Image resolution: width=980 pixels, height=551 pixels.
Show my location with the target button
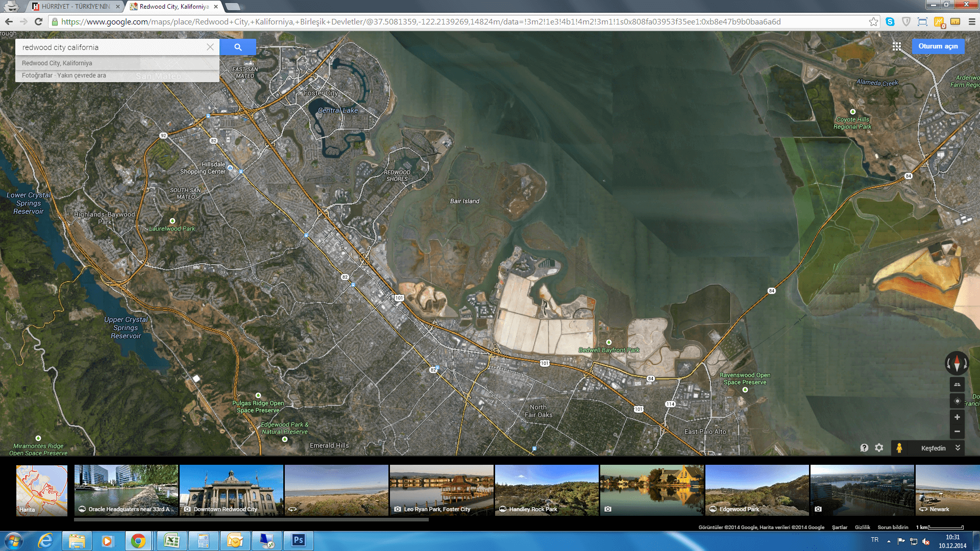[957, 401]
